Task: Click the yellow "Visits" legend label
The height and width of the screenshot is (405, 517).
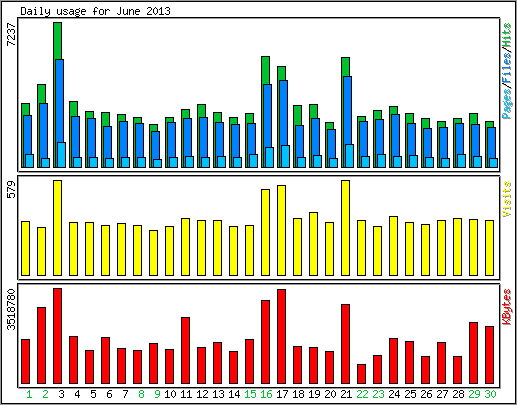Action: point(507,199)
